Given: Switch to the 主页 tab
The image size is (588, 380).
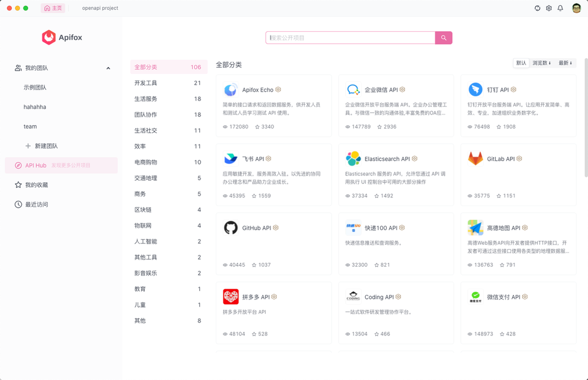Looking at the screenshot, I should (x=53, y=8).
